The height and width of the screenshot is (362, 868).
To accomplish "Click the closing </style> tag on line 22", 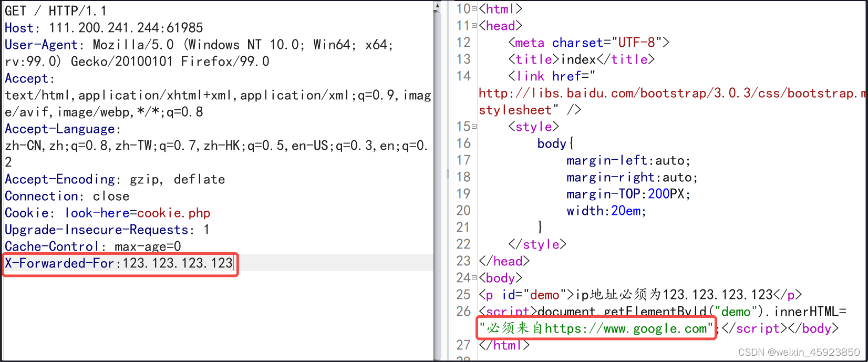I will 538,244.
